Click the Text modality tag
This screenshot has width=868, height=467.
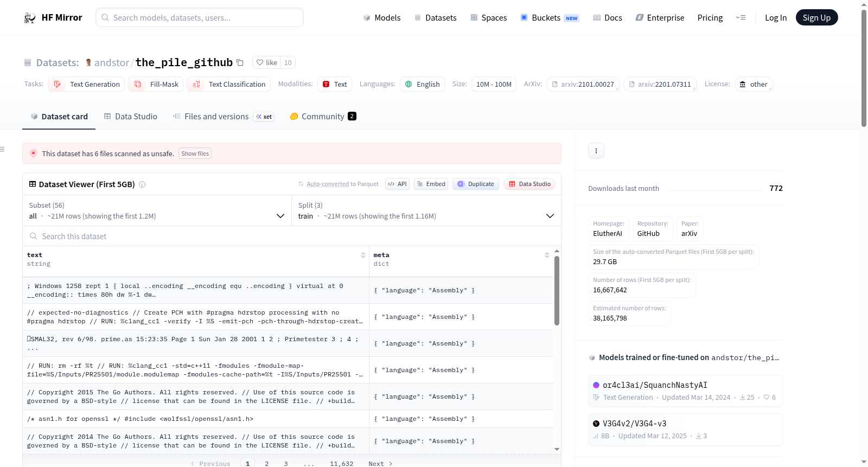click(335, 85)
